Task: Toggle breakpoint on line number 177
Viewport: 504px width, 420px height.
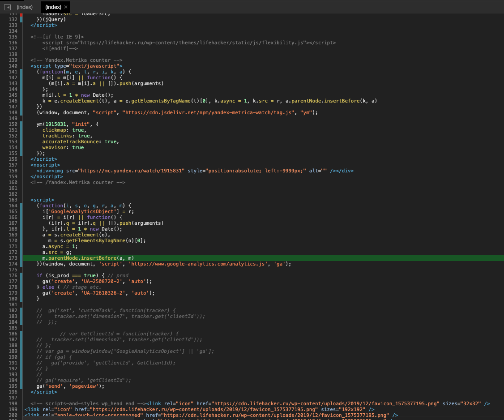Action: [13, 281]
